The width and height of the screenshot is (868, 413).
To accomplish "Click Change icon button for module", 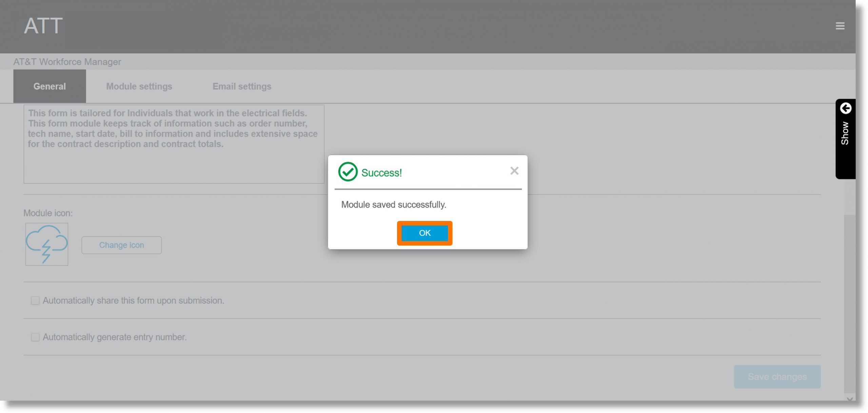I will pyautogui.click(x=121, y=244).
